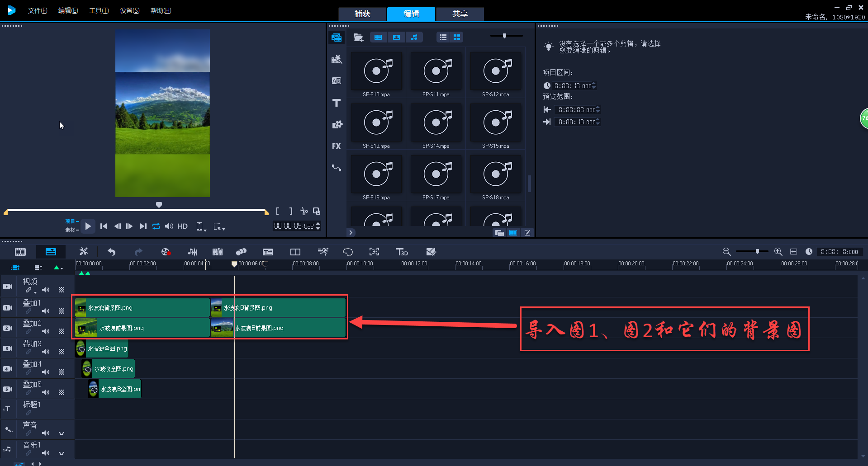
Task: Open the customize toolbar tools icon
Action: (84, 252)
